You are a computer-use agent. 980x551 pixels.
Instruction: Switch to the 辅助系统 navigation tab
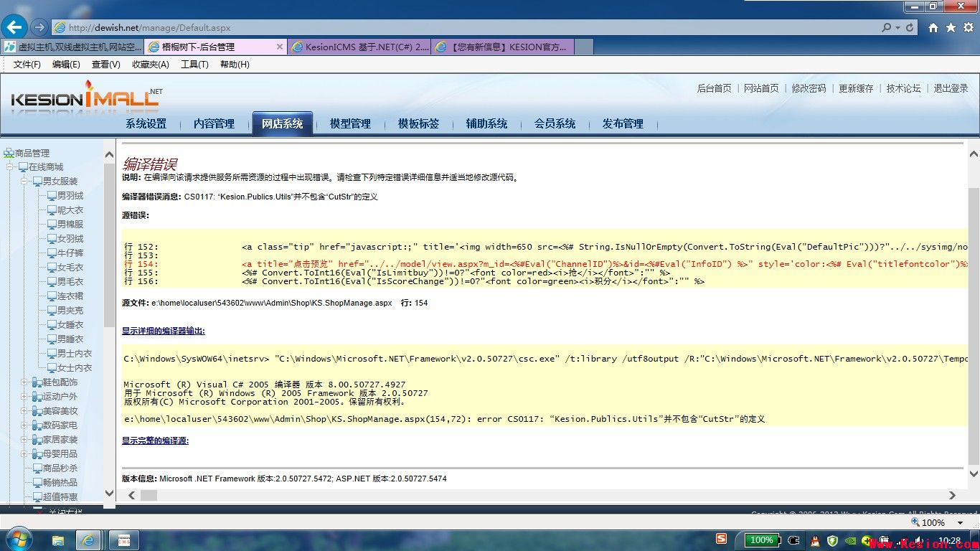487,123
